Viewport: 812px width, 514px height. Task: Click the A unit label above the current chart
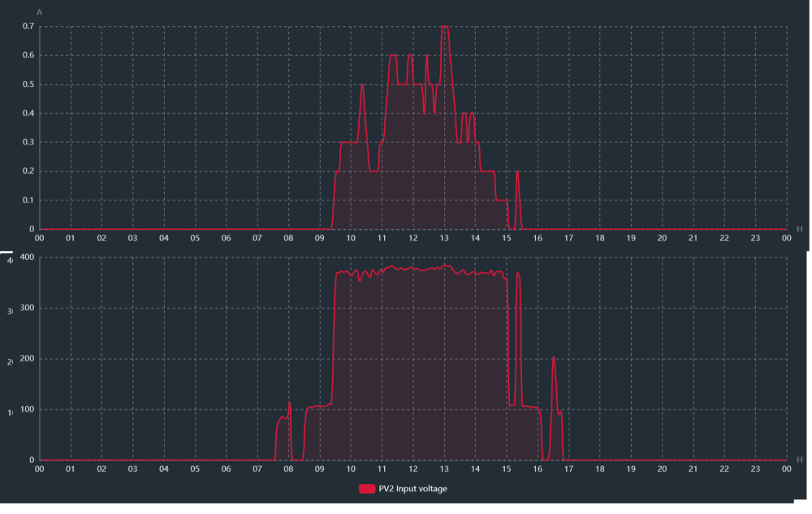pyautogui.click(x=39, y=12)
